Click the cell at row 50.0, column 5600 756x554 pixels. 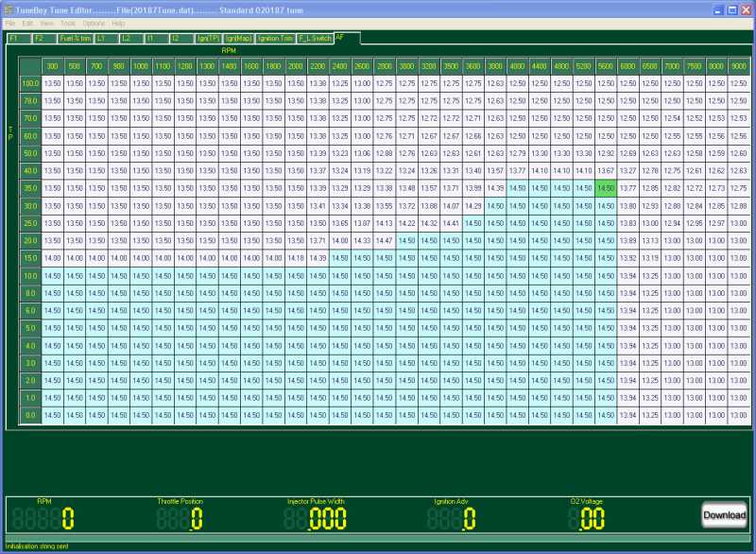coord(606,153)
